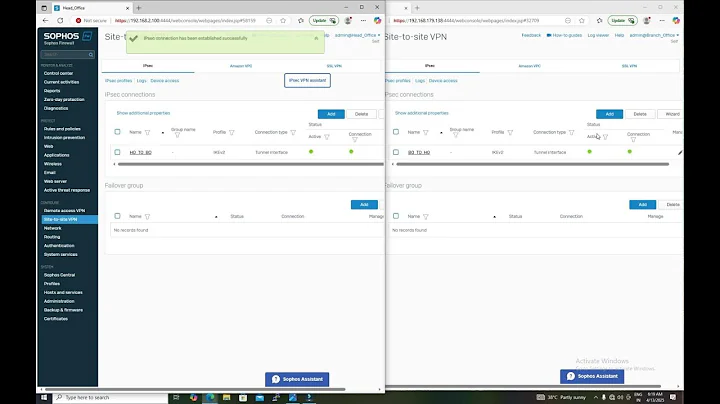Filter Head Office connections by Name
The height and width of the screenshot is (404, 720).
pyautogui.click(x=147, y=132)
